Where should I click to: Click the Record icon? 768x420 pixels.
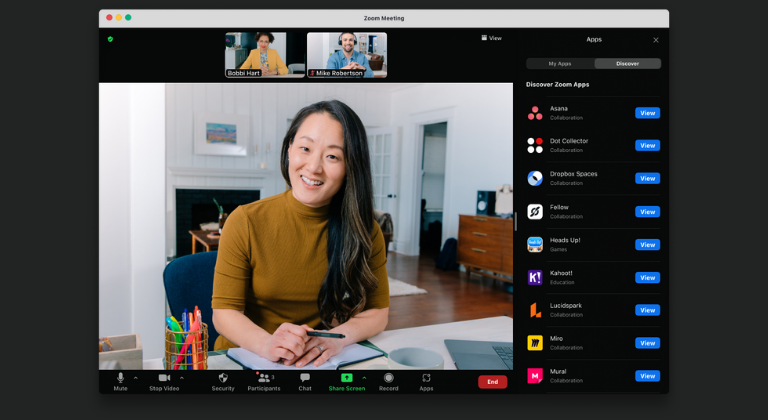point(389,379)
